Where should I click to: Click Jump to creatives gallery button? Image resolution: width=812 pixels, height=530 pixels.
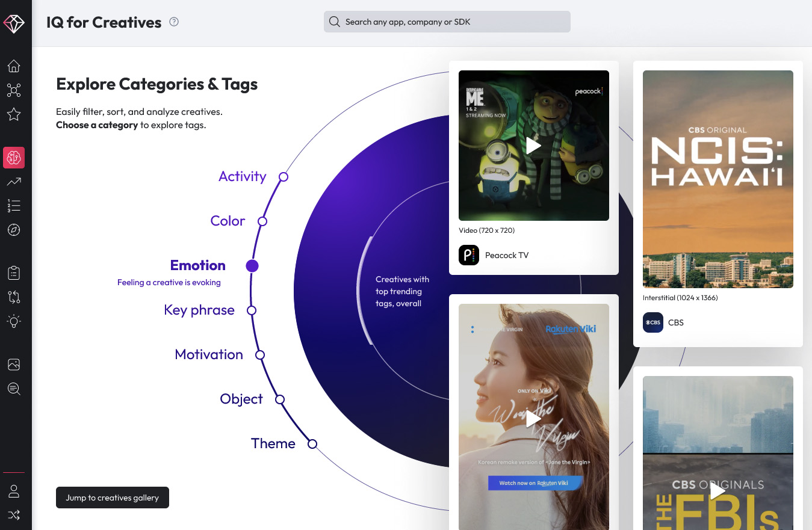(x=113, y=498)
